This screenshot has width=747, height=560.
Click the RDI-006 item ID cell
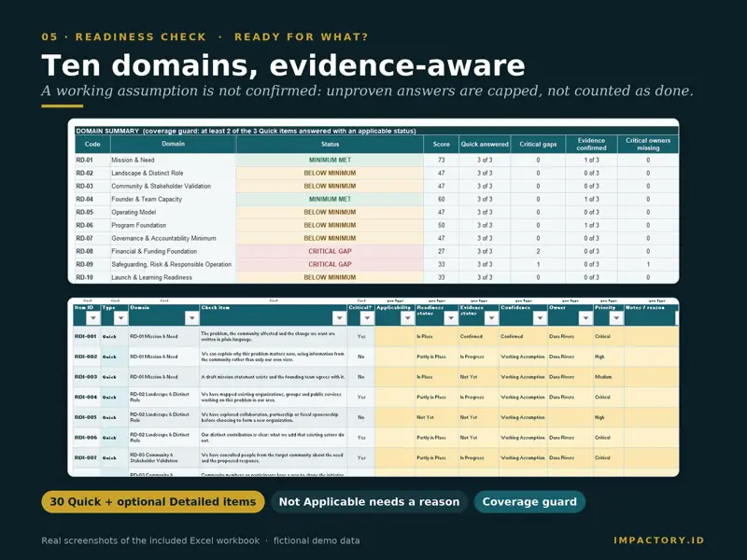click(x=86, y=438)
